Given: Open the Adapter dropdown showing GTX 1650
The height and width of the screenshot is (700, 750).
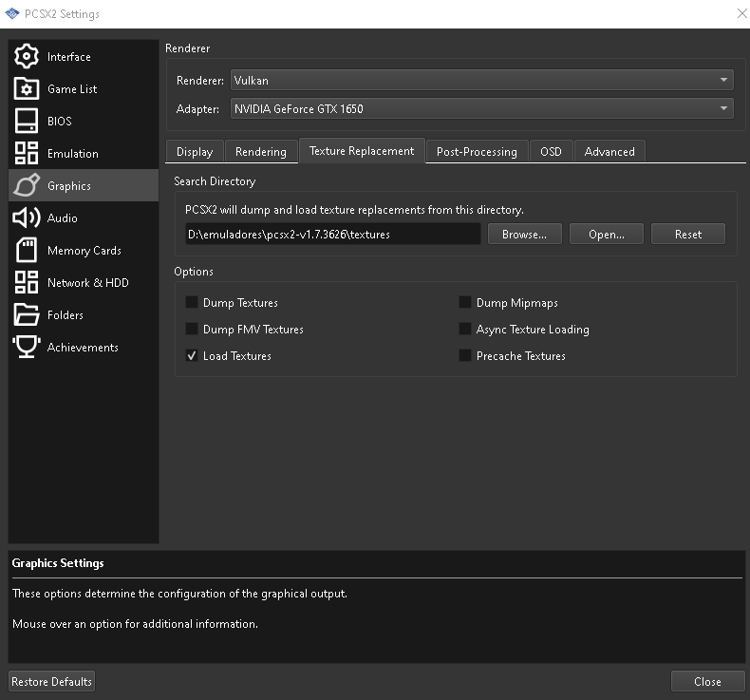Looking at the screenshot, I should [481, 108].
